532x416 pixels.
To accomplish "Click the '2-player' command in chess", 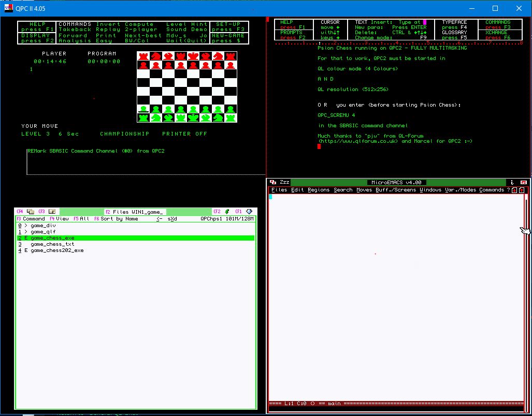I will pos(141,29).
